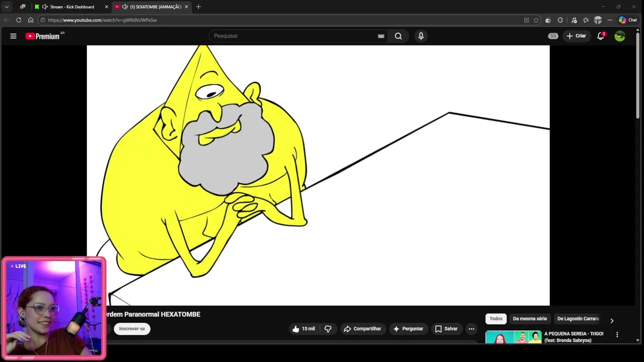Viewport: 644px width, 362px height.
Task: Open more actions three-dot menu under video
Action: 471,329
